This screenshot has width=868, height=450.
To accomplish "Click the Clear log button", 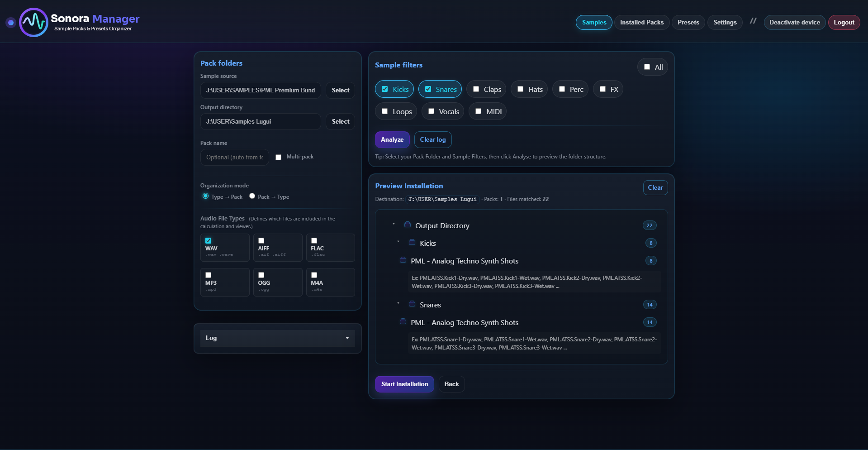I will [x=433, y=139].
